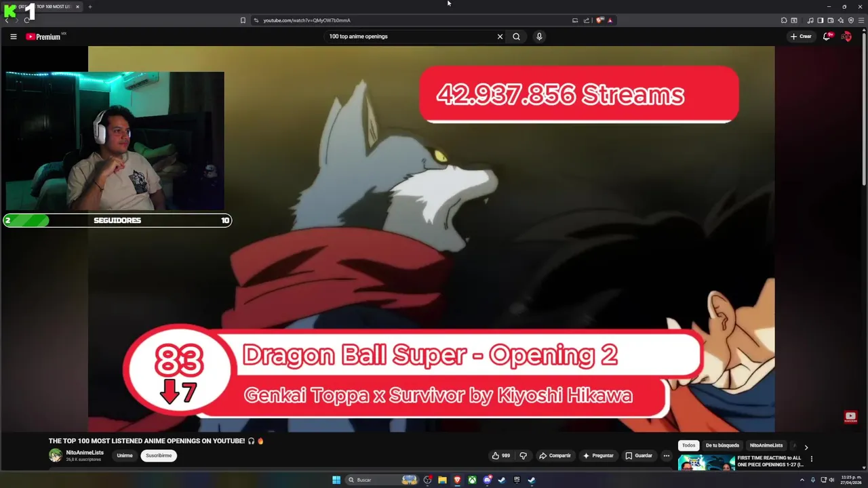Bookmark this page in address bar

(243, 20)
